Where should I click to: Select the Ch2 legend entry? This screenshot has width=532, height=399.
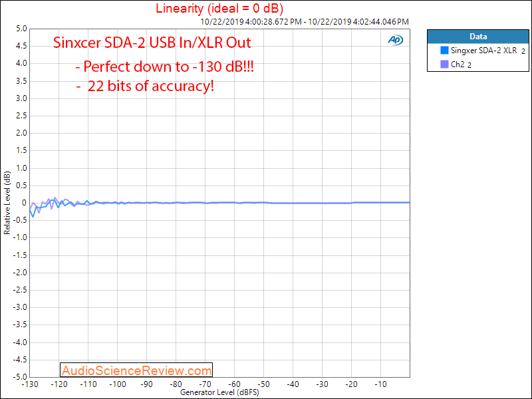(456, 64)
